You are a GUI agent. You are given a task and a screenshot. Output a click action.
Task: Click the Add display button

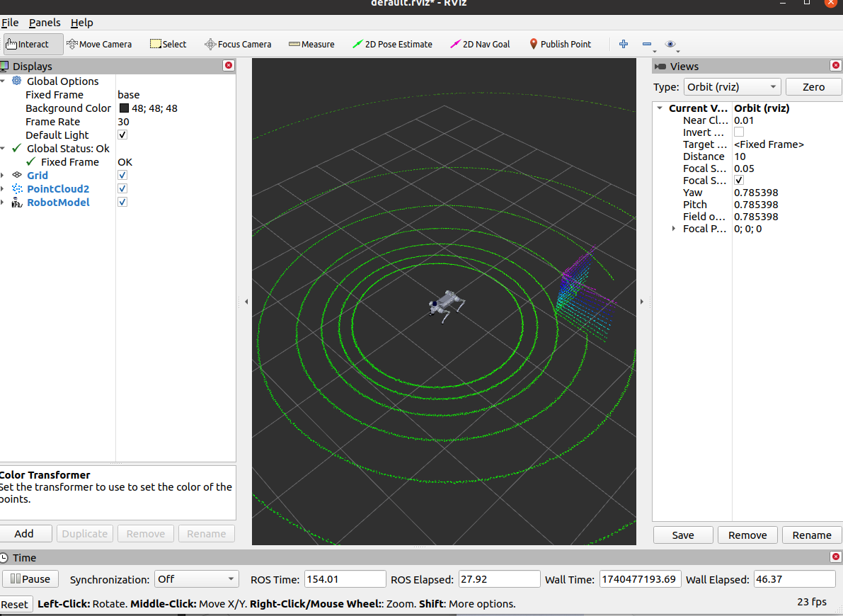point(25,533)
